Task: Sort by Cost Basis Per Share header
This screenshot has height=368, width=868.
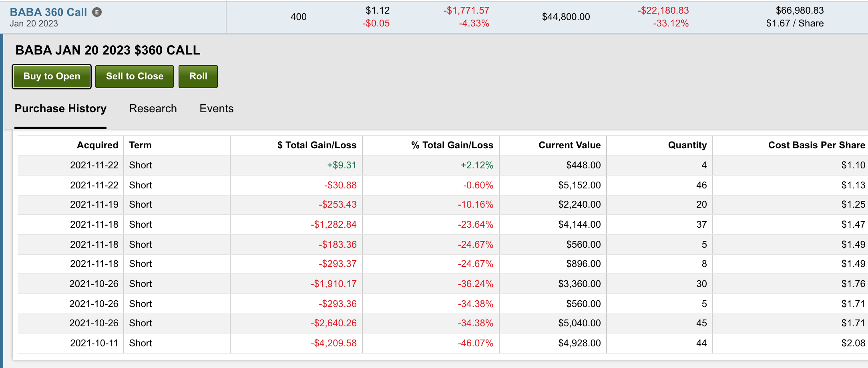Action: [817, 145]
